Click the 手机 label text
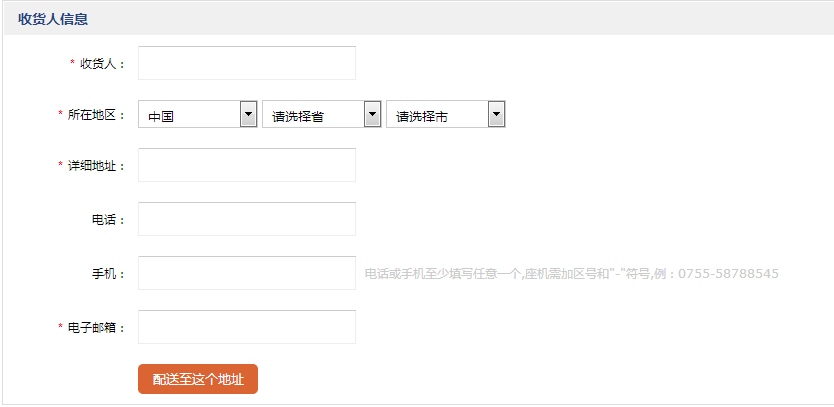 click(107, 274)
